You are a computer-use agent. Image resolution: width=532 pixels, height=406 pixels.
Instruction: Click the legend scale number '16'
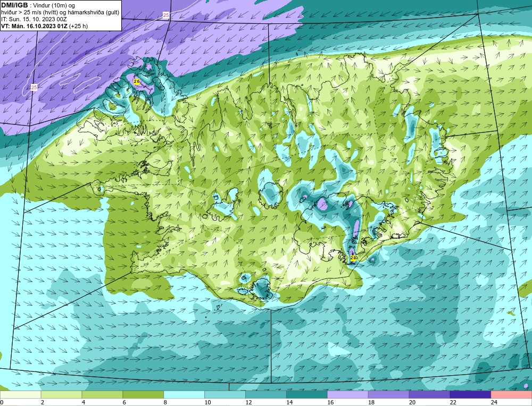[330, 402]
